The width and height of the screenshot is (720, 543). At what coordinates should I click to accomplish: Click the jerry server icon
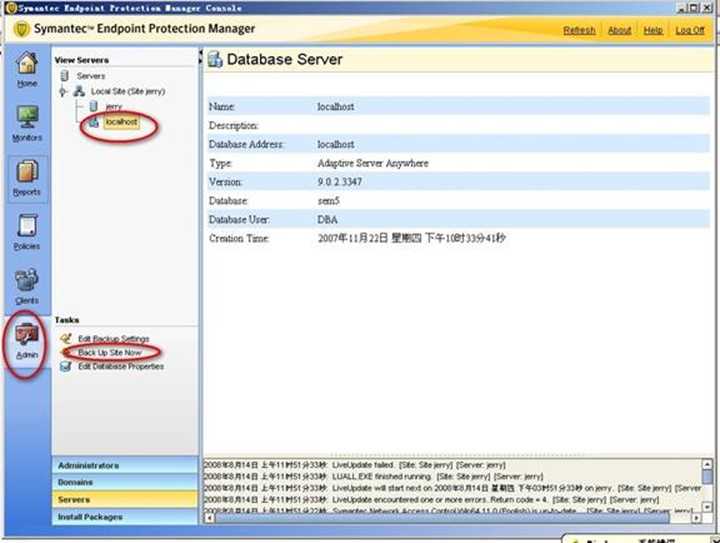pyautogui.click(x=94, y=106)
